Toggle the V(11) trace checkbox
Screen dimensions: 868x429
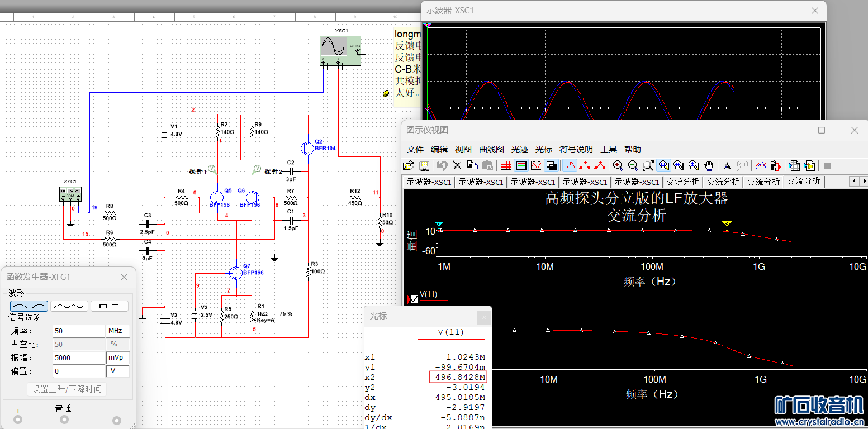click(414, 299)
